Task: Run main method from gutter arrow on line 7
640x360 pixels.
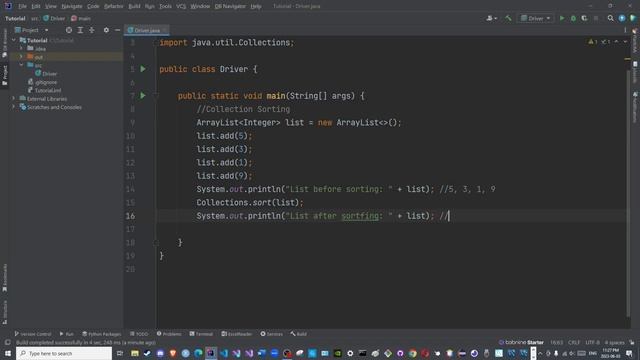Action: 143,96
